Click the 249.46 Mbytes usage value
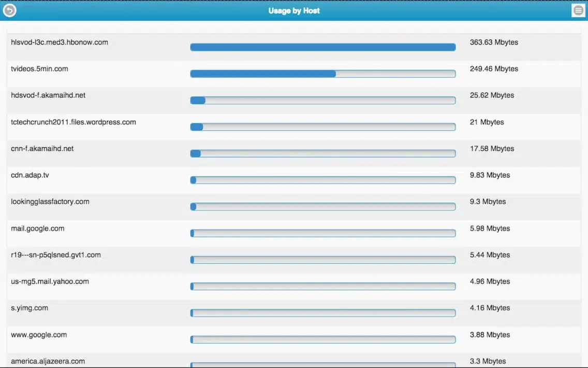 tap(494, 69)
